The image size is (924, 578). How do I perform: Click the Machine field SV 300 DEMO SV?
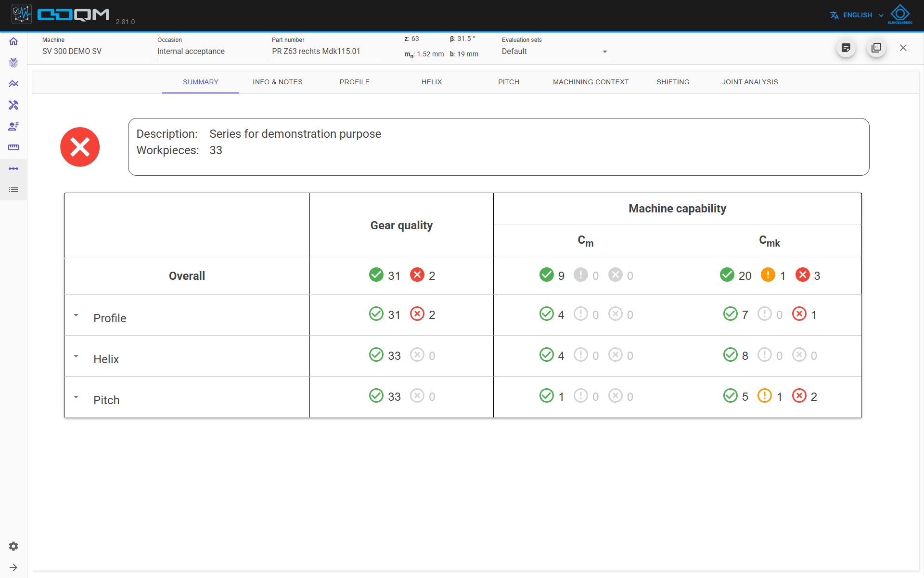click(x=97, y=52)
